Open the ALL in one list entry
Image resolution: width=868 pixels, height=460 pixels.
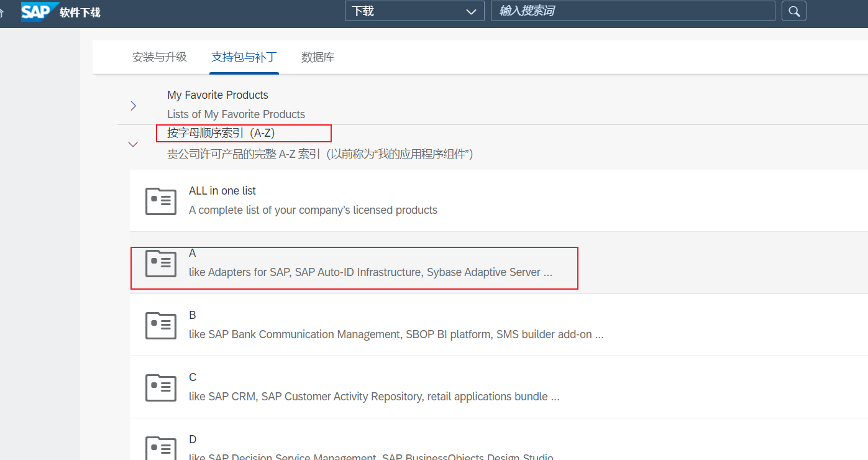pyautogui.click(x=222, y=191)
